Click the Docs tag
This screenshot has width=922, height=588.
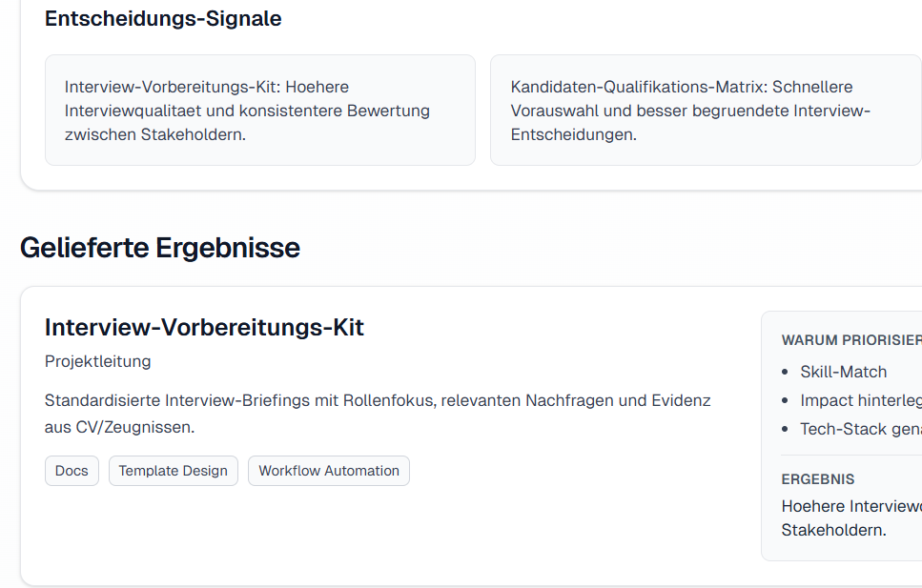[72, 471]
